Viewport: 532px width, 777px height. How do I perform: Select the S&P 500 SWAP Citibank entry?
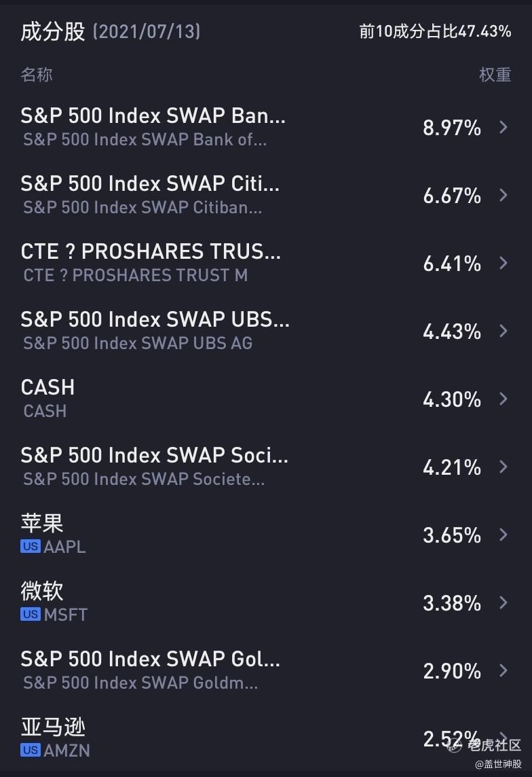(150, 184)
